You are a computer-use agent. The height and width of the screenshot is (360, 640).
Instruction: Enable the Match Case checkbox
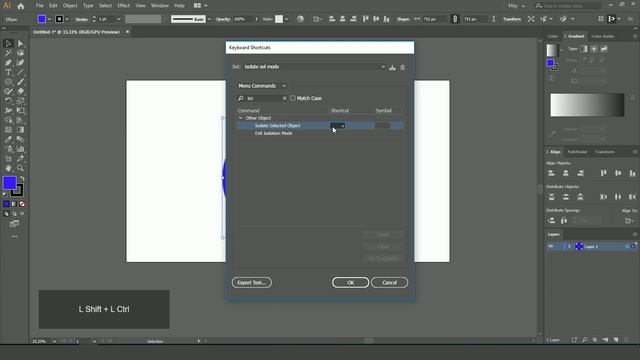click(x=293, y=98)
